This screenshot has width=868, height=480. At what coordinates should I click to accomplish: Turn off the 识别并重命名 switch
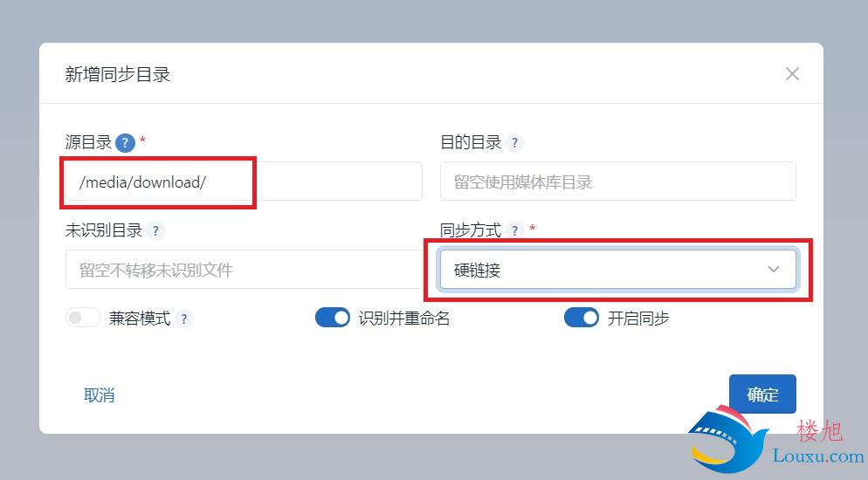pyautogui.click(x=333, y=318)
